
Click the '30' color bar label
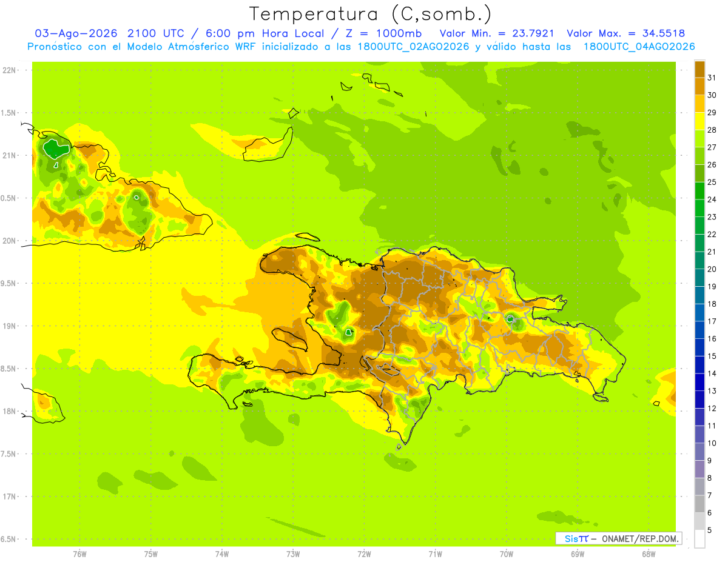pos(713,95)
